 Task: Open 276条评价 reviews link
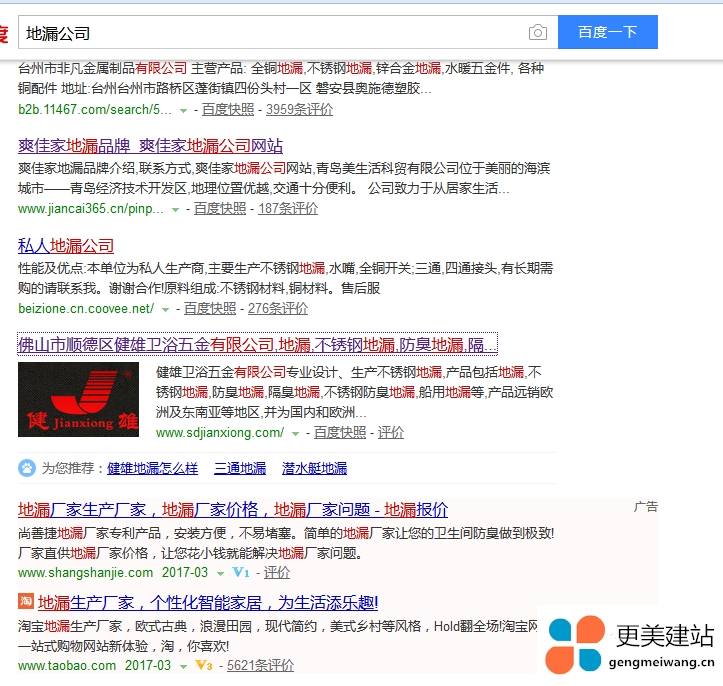tap(278, 309)
